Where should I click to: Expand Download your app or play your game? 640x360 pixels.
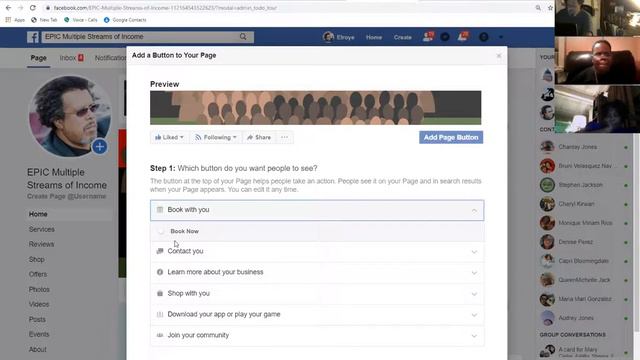coord(317,314)
